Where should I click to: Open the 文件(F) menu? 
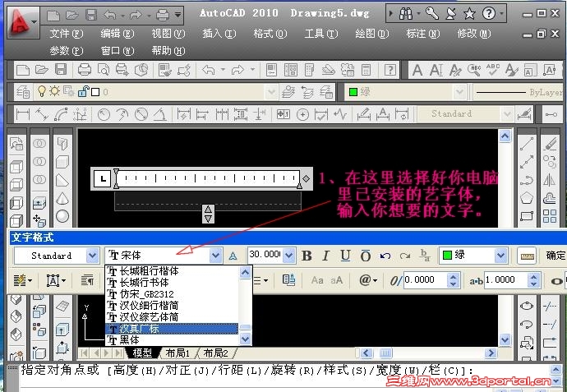[x=67, y=34]
